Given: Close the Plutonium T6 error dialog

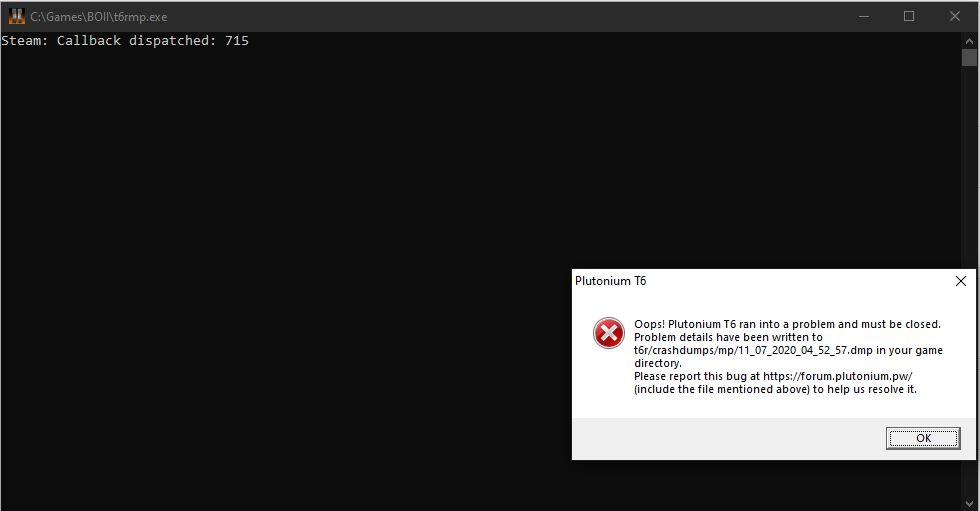Looking at the screenshot, I should [961, 281].
